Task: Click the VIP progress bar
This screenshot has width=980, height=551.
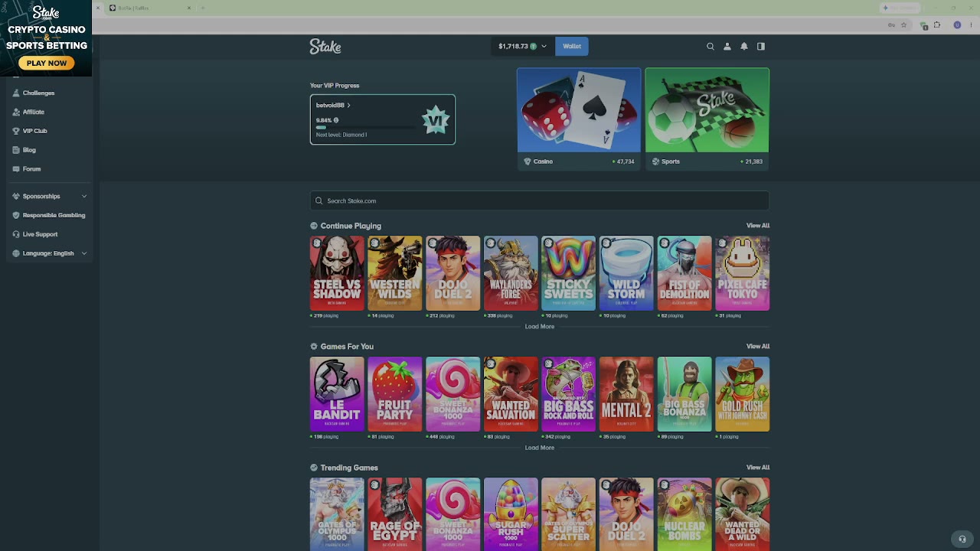Action: pyautogui.click(x=366, y=128)
